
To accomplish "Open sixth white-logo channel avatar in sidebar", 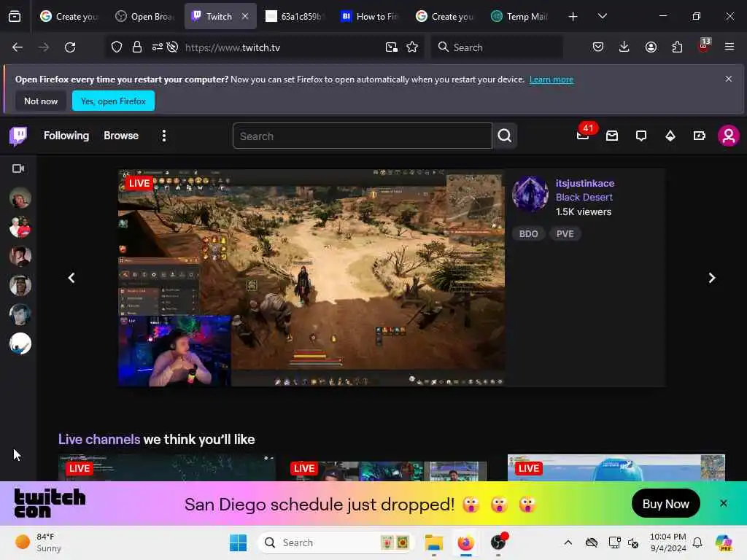I will pyautogui.click(x=20, y=343).
